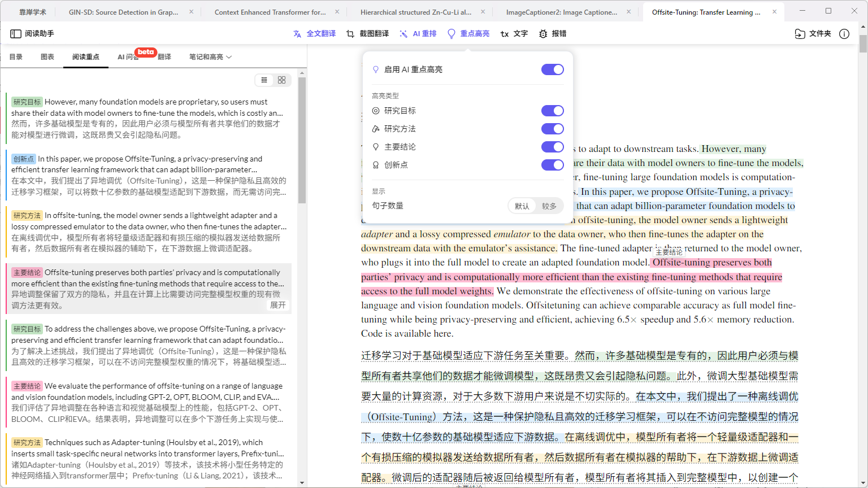This screenshot has height=488, width=868.
Task: Toggle the 研究方法 highlight switch
Action: point(553,129)
